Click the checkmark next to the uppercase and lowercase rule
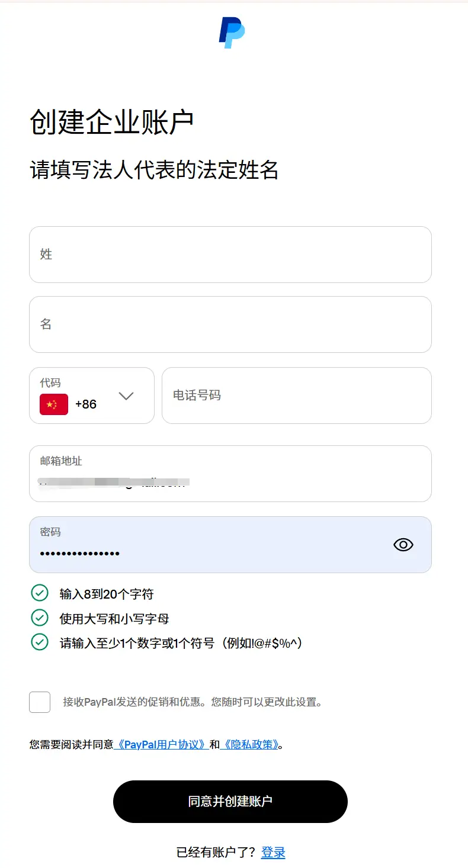This screenshot has width=468, height=868. 39,616
